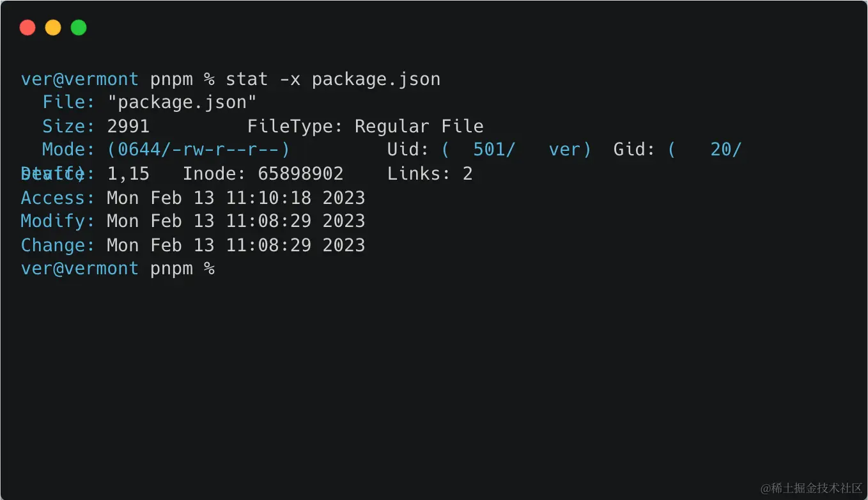Click the red close traffic light
Screen dimensions: 868x500
(x=27, y=27)
